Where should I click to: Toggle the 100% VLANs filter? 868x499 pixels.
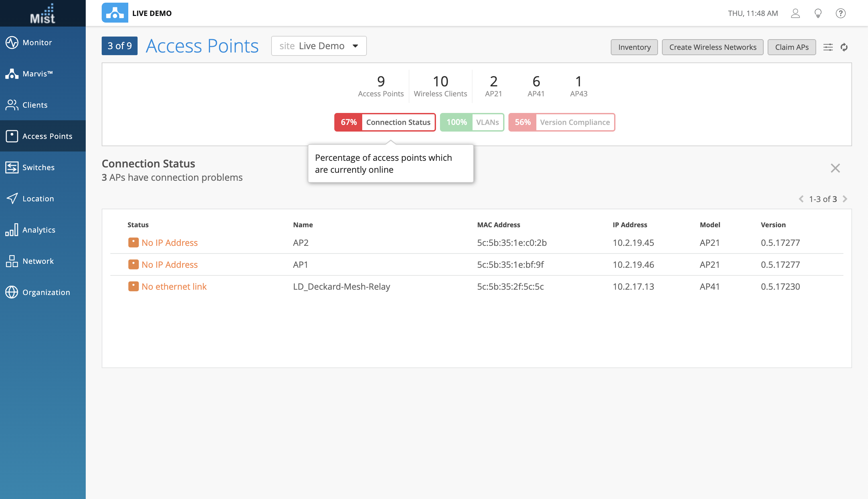[472, 122]
